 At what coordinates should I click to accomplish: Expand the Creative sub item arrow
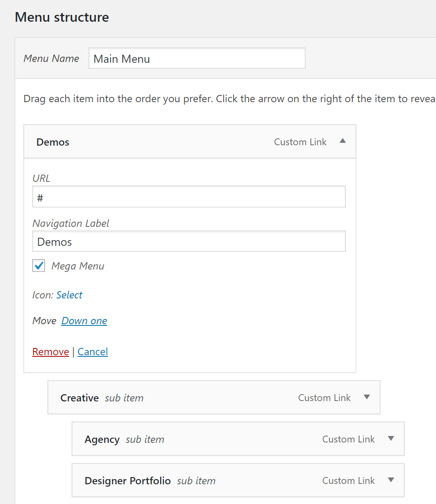367,397
